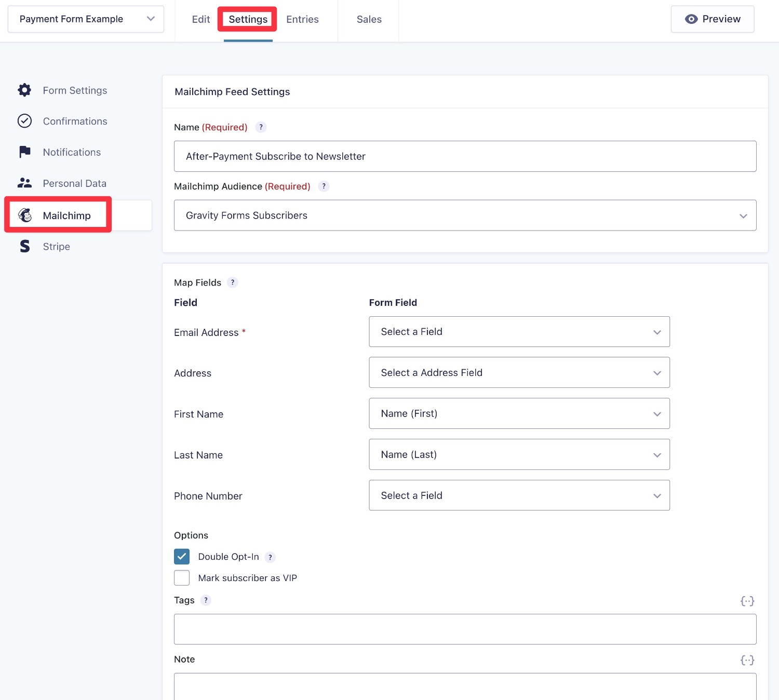Open the Mailchimp settings link in sidebar
Screen dimensions: 779x700
click(x=66, y=216)
